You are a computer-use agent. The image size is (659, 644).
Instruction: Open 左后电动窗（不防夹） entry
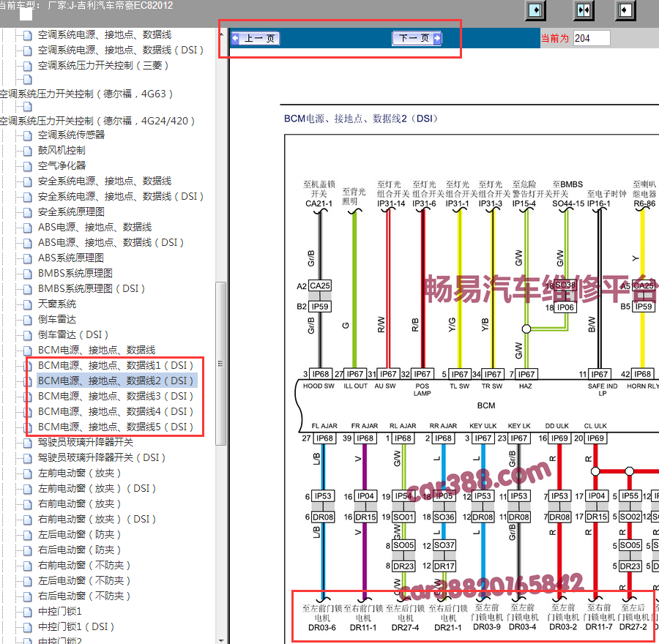click(x=84, y=581)
